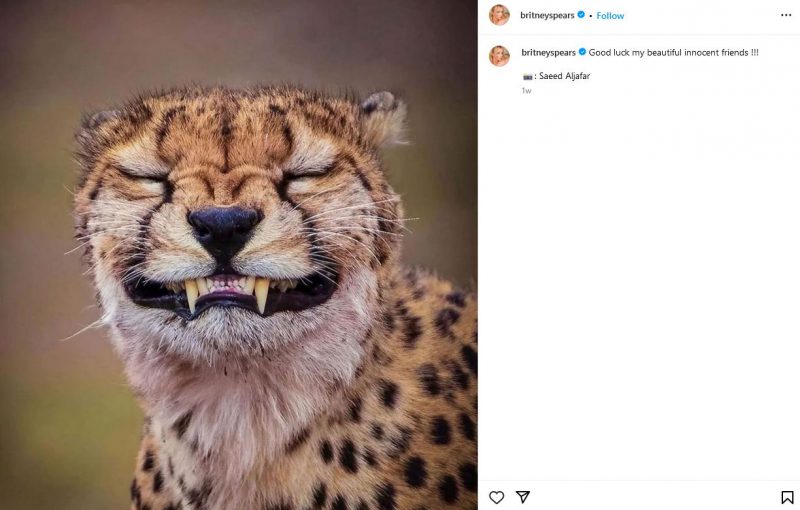This screenshot has height=510, width=800.
Task: Click the profile avatar beside the caption
Action: point(499,55)
